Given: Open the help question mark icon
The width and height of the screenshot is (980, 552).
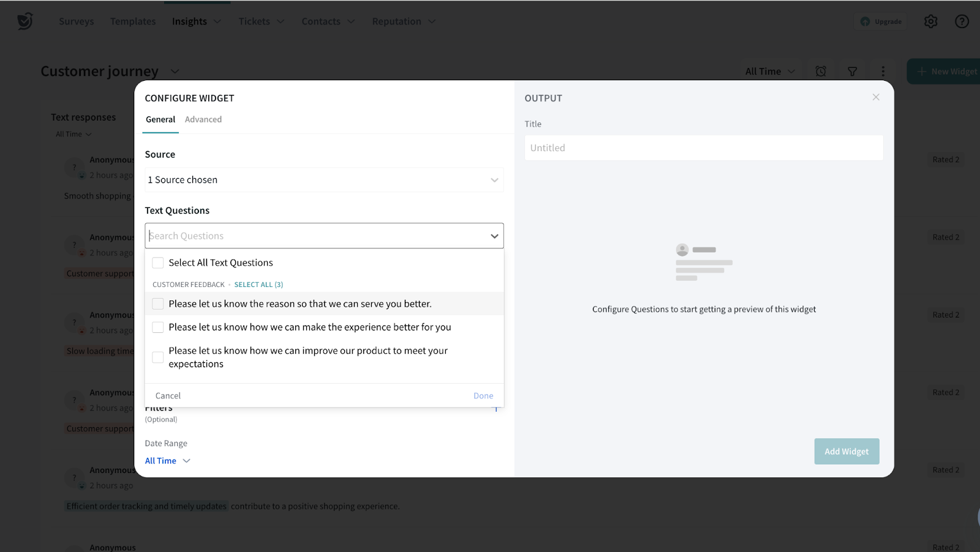Looking at the screenshot, I should [x=962, y=21].
